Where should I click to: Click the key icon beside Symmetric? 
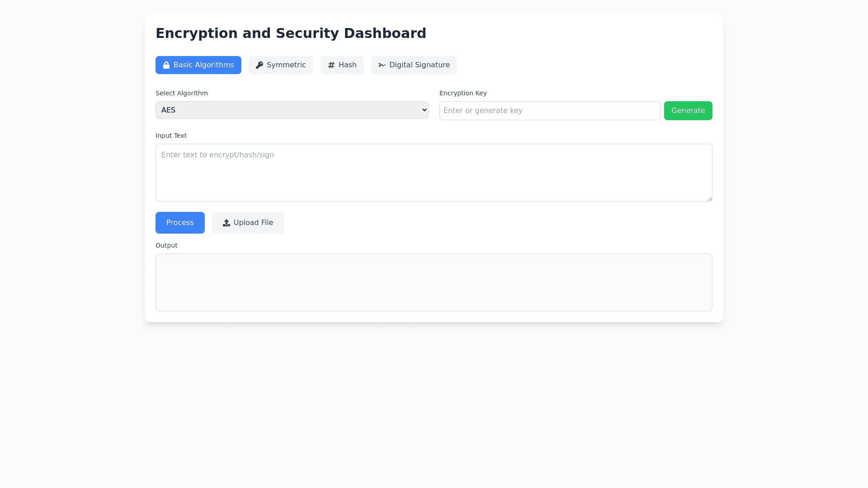coord(259,65)
